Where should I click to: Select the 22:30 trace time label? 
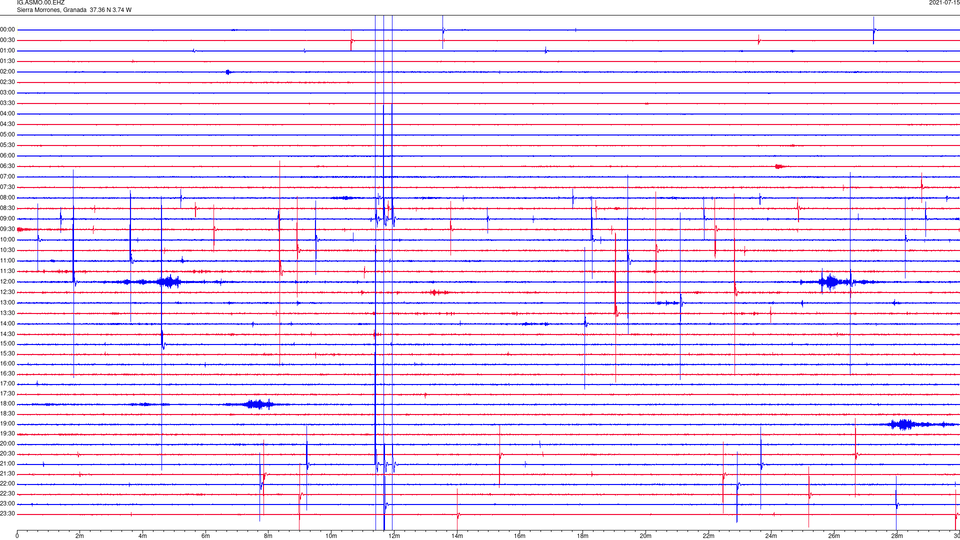8,493
